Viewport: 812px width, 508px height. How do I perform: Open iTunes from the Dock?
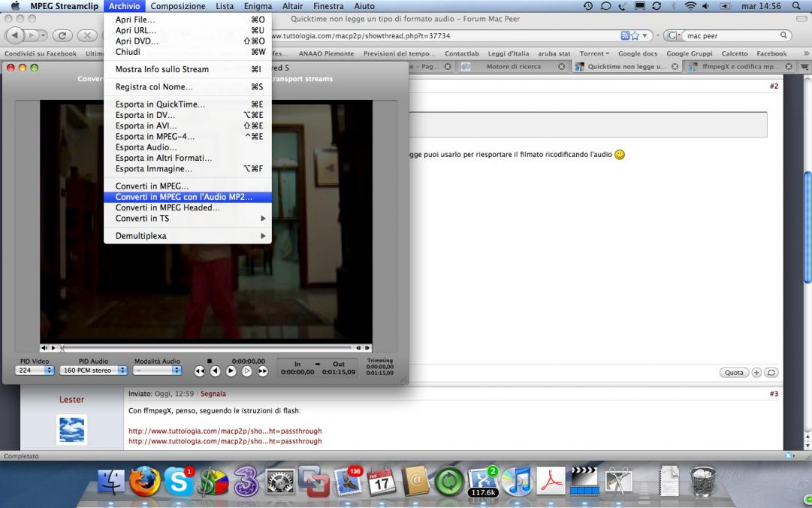pos(516,482)
